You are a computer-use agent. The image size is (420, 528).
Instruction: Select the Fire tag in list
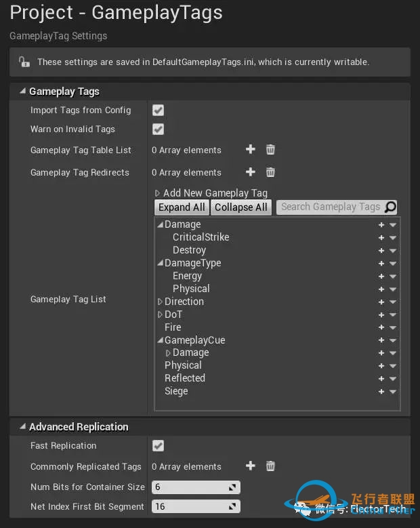[173, 327]
